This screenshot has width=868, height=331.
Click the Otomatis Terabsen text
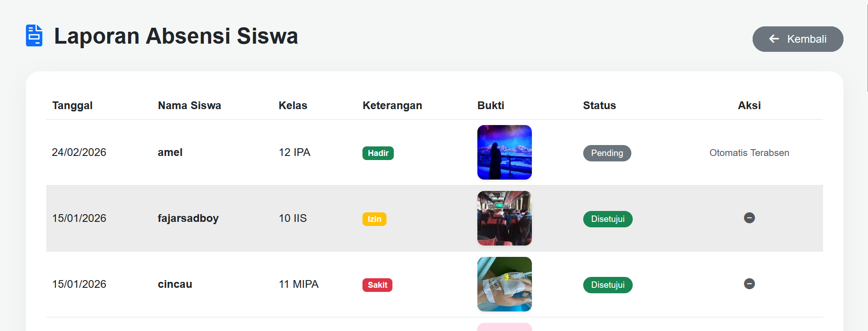click(749, 153)
